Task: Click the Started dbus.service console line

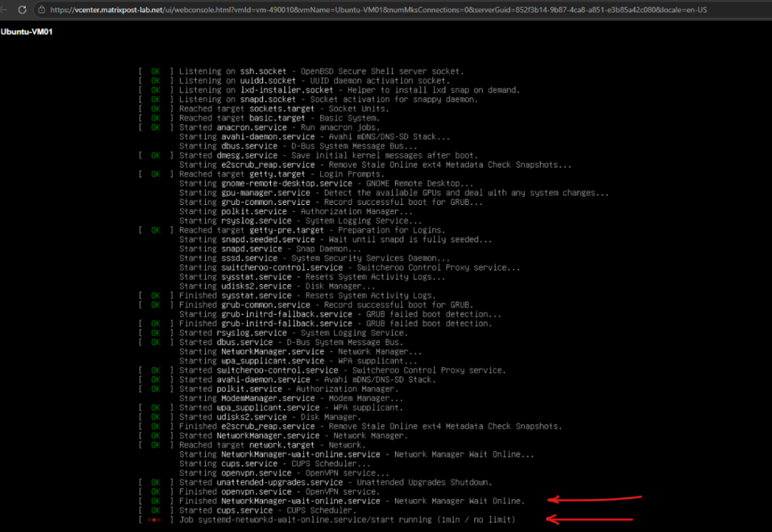Action: (x=291, y=342)
